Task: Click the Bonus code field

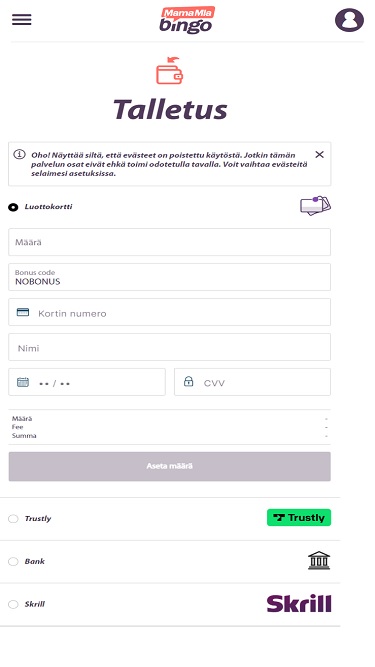Action: click(169, 277)
